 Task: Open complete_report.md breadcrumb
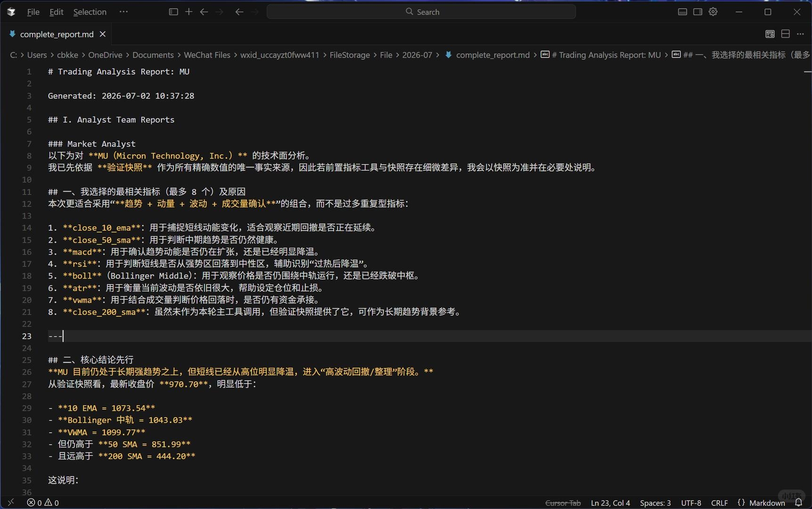click(492, 55)
